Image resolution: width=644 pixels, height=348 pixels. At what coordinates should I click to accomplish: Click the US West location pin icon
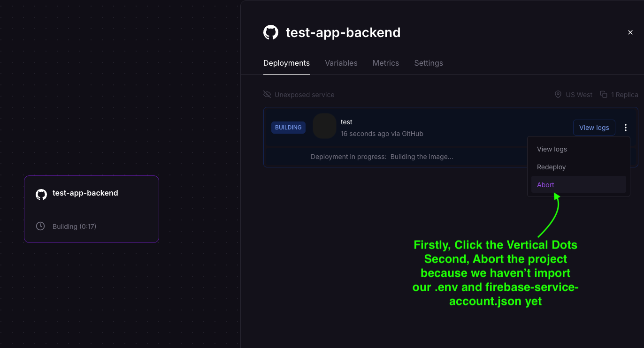pos(558,94)
